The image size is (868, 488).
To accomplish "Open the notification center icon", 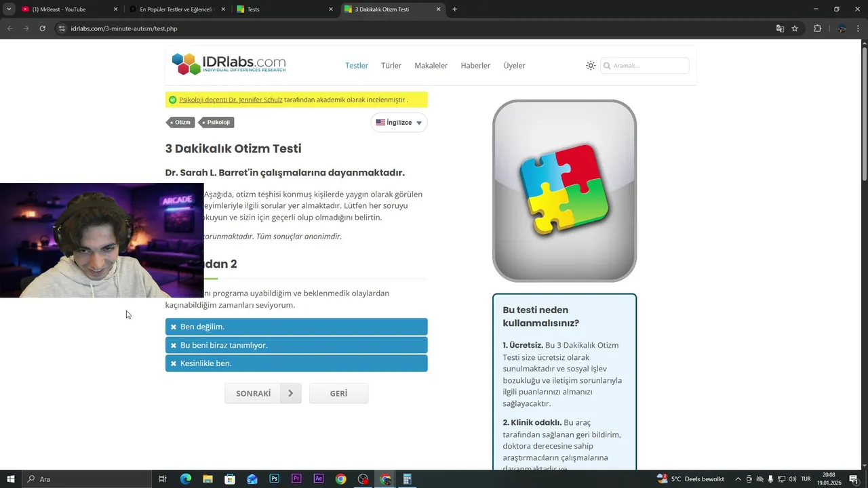I will tap(854, 479).
